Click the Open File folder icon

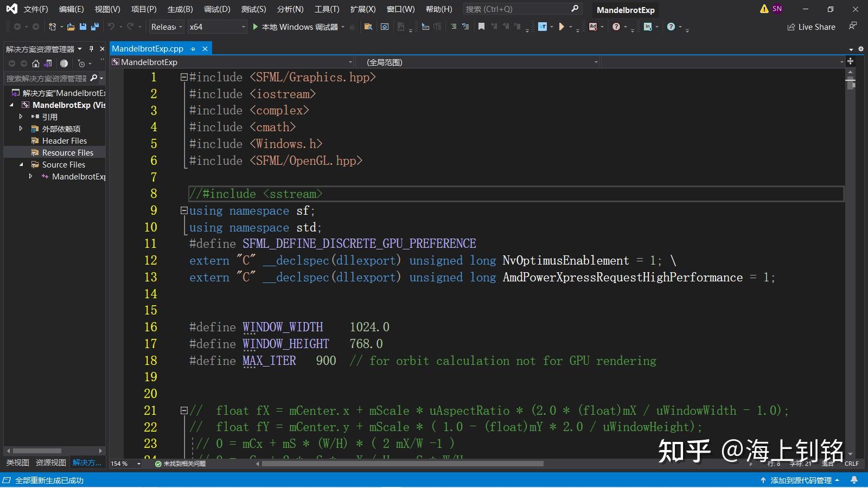[71, 27]
